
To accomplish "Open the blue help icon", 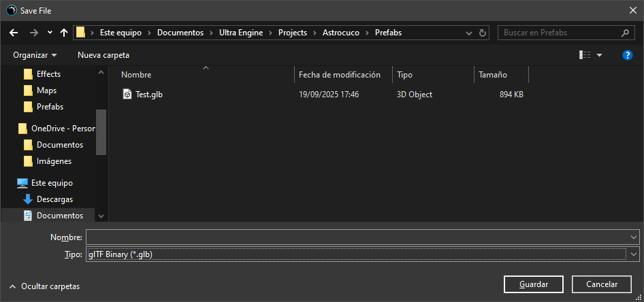I will pos(627,55).
